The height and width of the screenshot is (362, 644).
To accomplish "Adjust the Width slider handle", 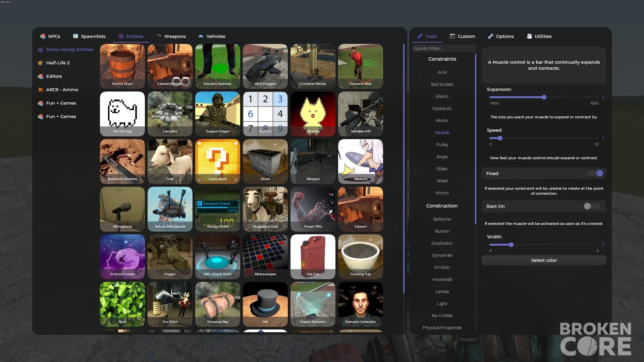I will [x=511, y=245].
